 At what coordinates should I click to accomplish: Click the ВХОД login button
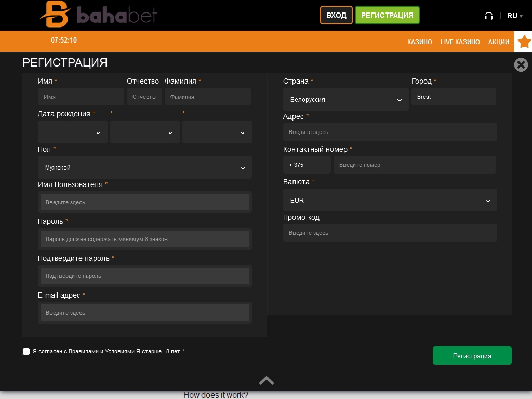coord(336,16)
